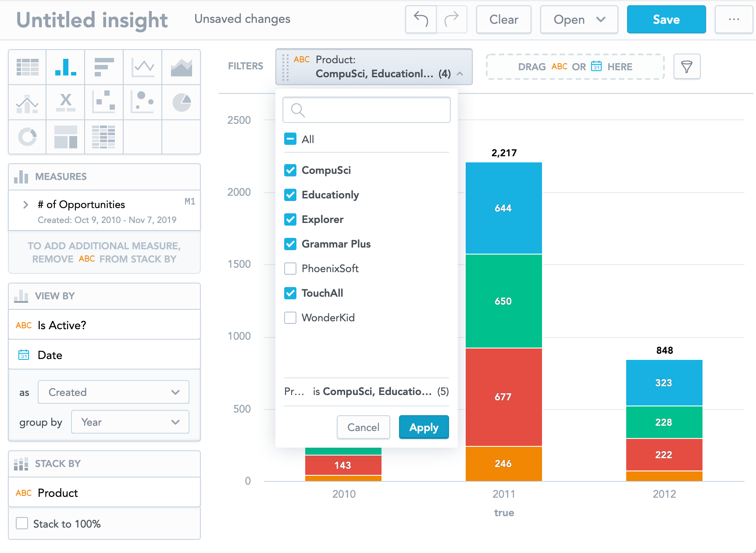Click the red 677 segment in 2011 bar

click(503, 397)
